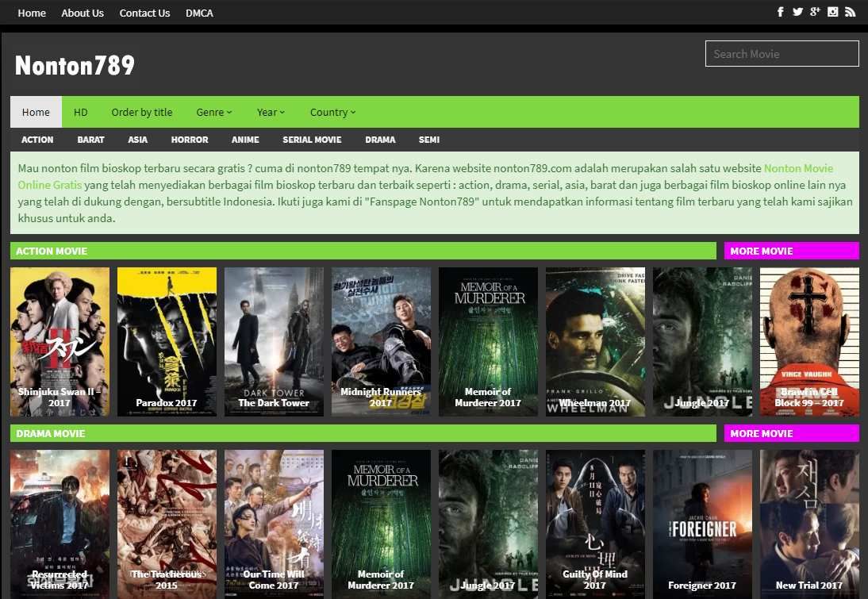Open Memoir of Murderer 2017 in Action row
Viewport: 868px width, 599px height.
[x=488, y=342]
